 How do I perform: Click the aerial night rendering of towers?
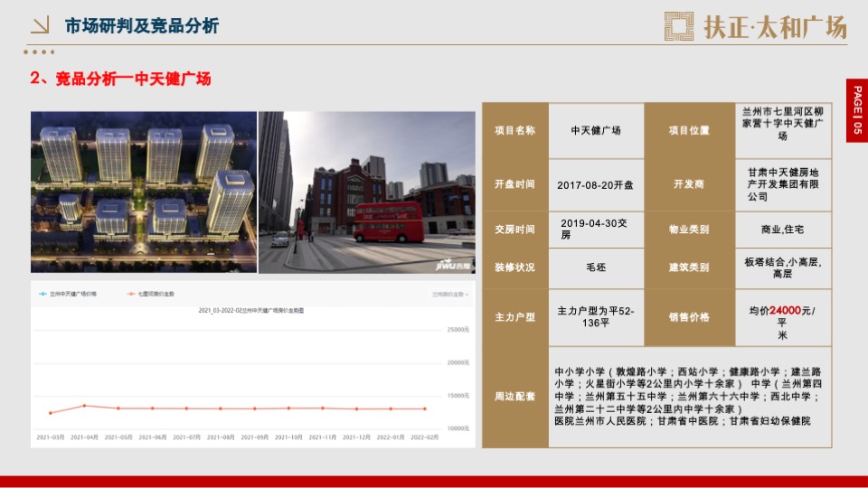(144, 192)
